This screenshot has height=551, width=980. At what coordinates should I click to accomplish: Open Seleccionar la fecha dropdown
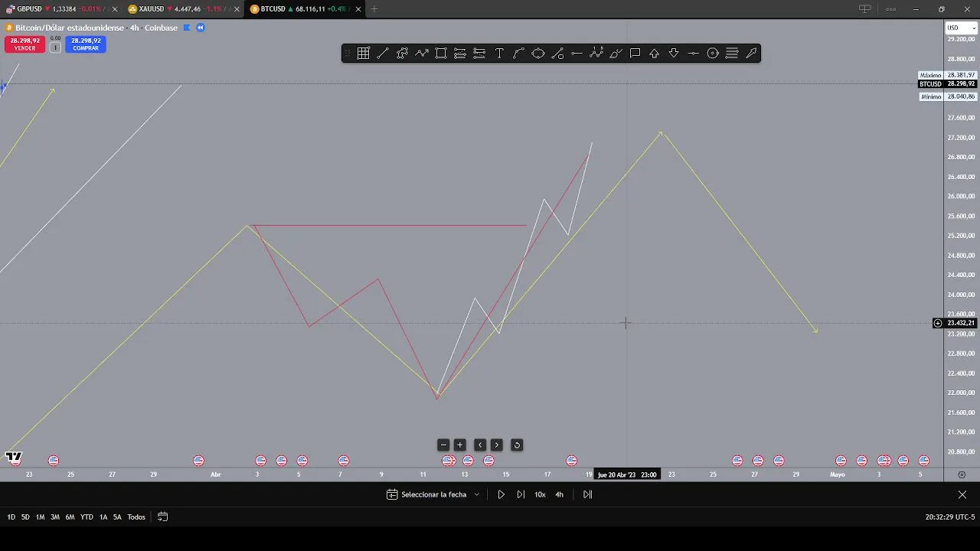coord(433,494)
